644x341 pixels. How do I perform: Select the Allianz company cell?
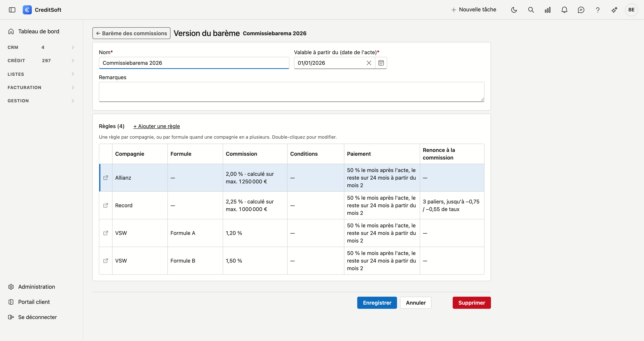click(140, 178)
